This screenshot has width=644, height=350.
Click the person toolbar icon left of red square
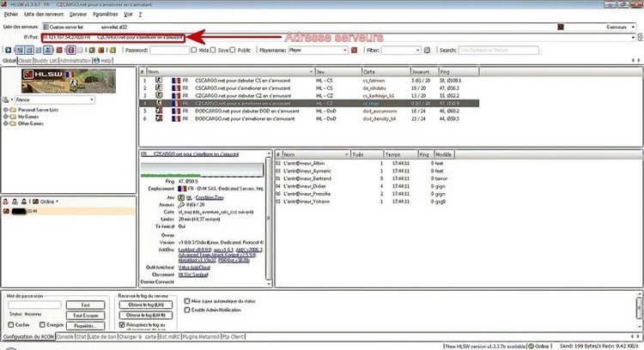48,50
